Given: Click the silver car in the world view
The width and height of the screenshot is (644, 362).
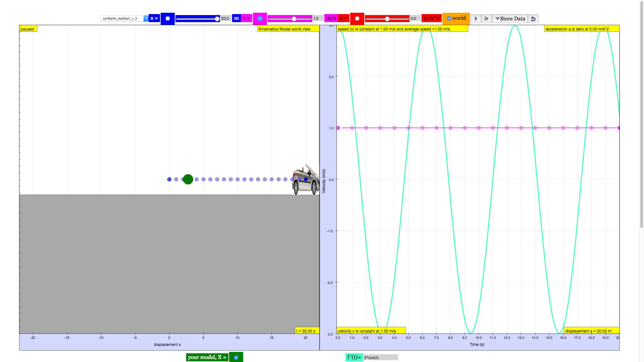Looking at the screenshot, I should (x=306, y=180).
